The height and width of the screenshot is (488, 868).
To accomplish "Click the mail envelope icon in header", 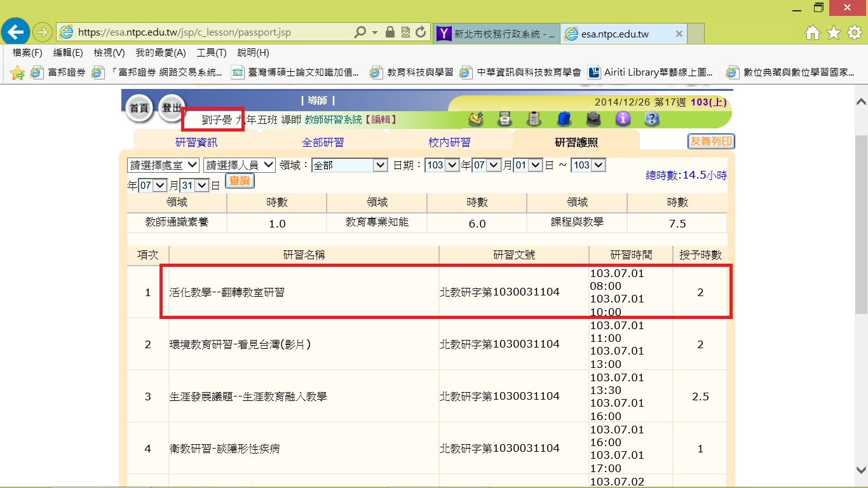I will pos(476,119).
